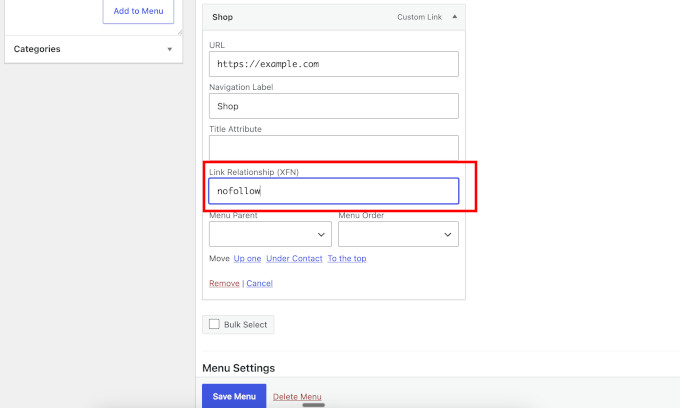Collapse the Shop menu item arrow
The image size is (680, 408).
(454, 17)
